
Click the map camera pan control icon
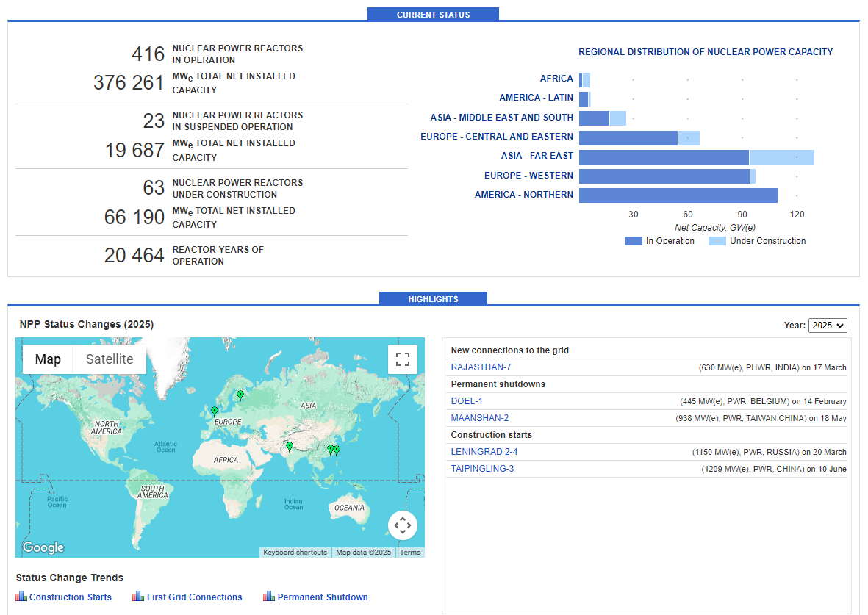point(402,525)
